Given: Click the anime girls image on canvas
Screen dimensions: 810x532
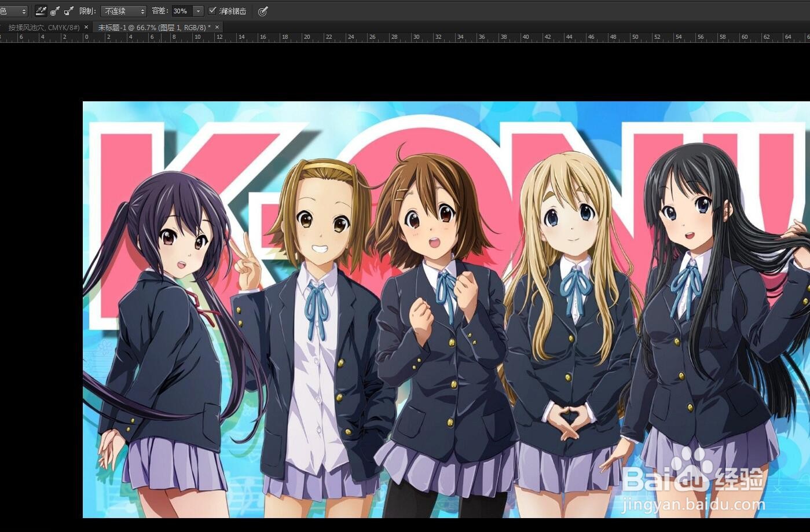Looking at the screenshot, I should coord(446,310).
